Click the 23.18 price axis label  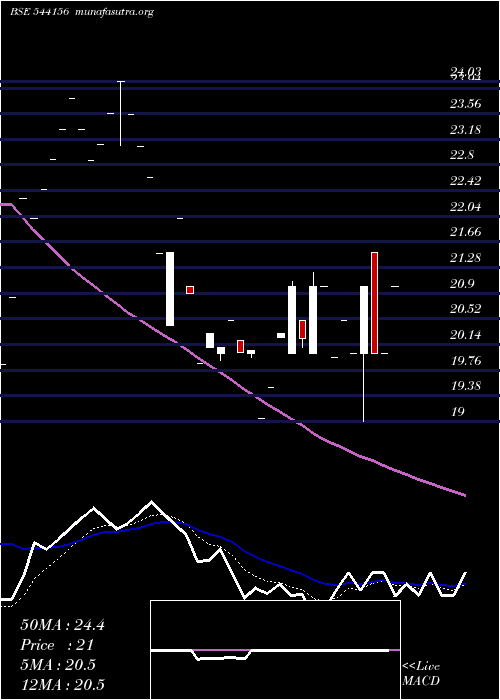[465, 130]
